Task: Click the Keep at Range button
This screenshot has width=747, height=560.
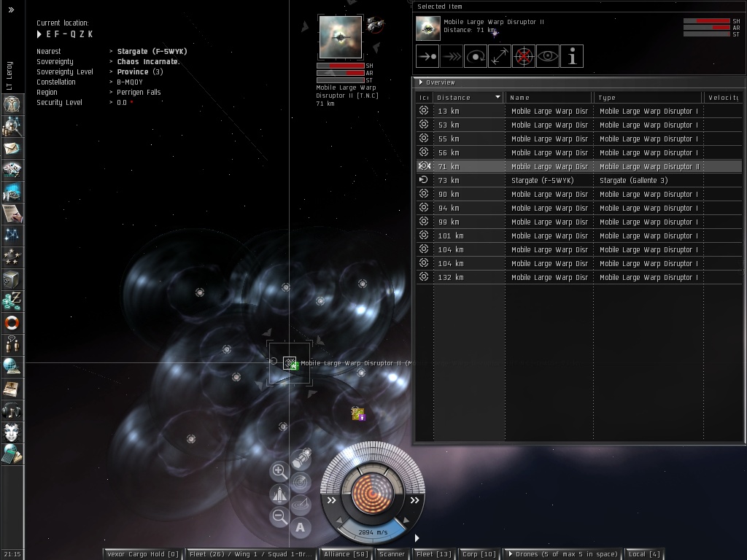Action: pyautogui.click(x=499, y=57)
